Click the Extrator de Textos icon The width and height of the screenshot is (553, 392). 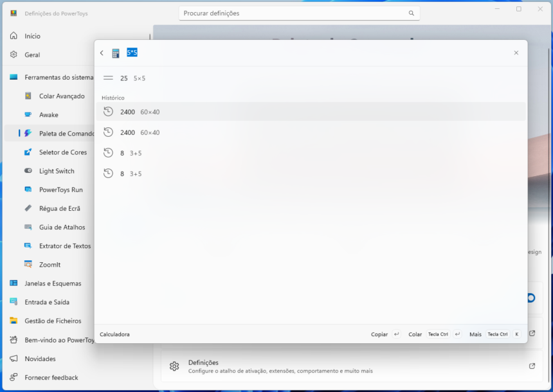coord(28,245)
